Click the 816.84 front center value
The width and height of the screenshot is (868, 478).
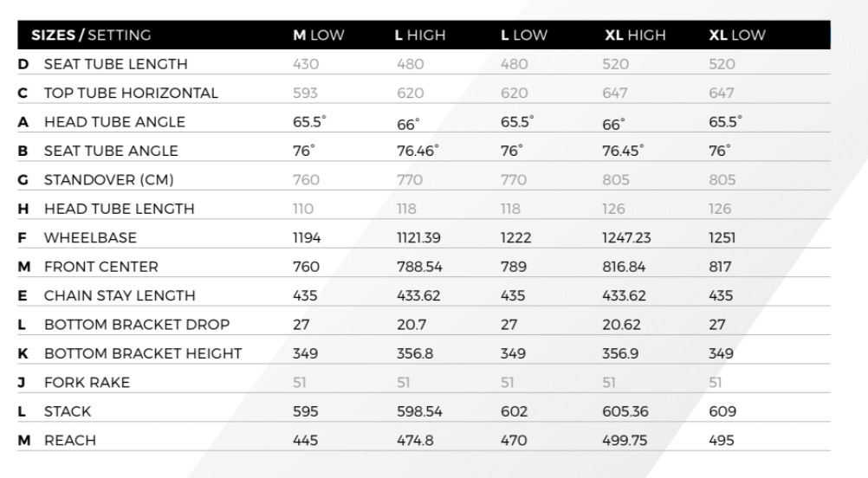625,267
